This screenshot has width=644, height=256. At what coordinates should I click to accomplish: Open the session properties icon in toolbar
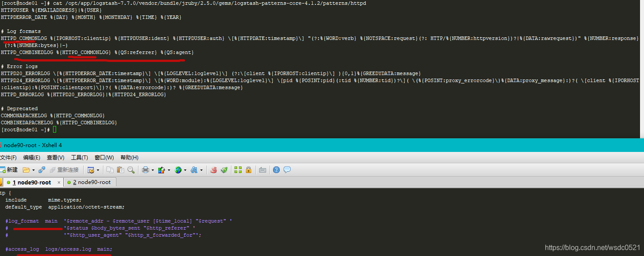pyautogui.click(x=91, y=170)
